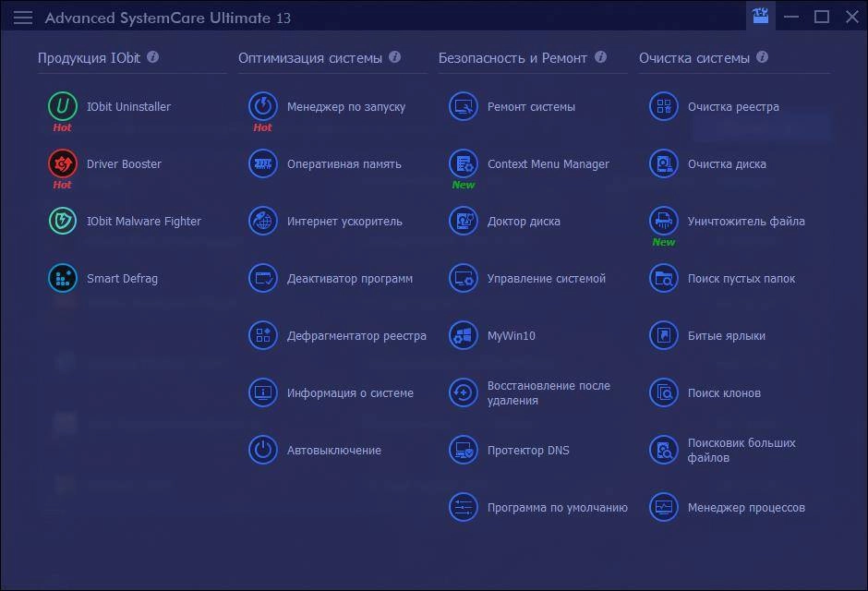Select the Битые ярлыки label
The image size is (868, 591).
pyautogui.click(x=727, y=336)
